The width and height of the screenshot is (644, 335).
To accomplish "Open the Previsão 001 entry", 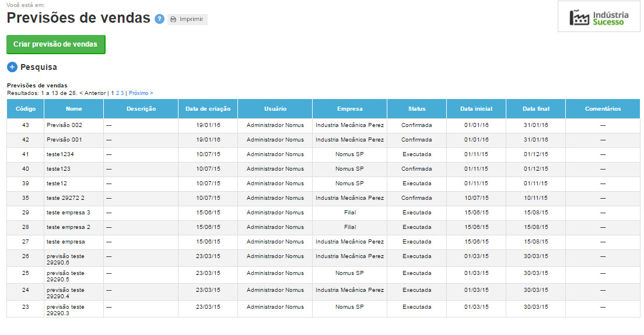I will [64, 140].
